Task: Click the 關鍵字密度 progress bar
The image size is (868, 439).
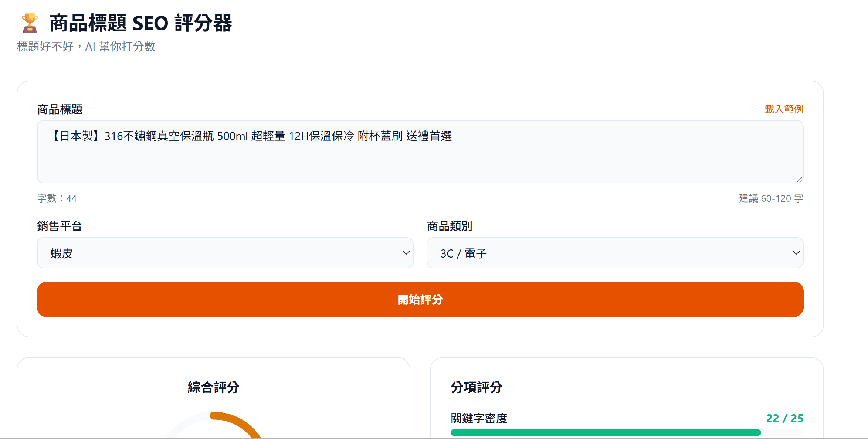Action: coord(627,432)
